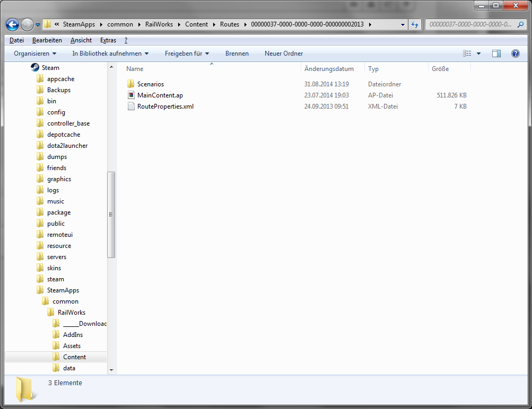The height and width of the screenshot is (409, 532).
Task: Sort by the Name column header
Action: 135,69
